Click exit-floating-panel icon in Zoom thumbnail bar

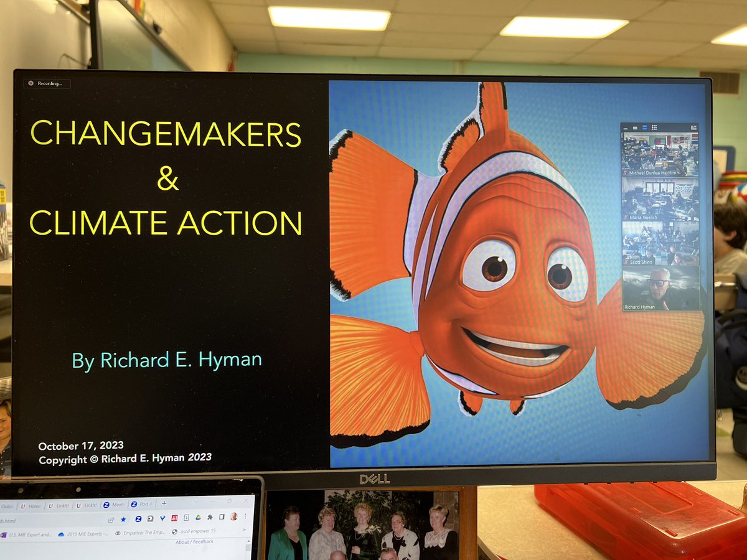pyautogui.click(x=693, y=128)
